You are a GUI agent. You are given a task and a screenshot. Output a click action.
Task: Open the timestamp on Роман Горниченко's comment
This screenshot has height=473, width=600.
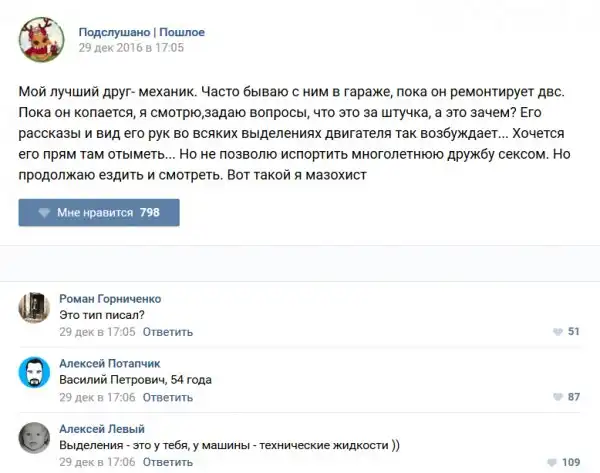(97, 331)
